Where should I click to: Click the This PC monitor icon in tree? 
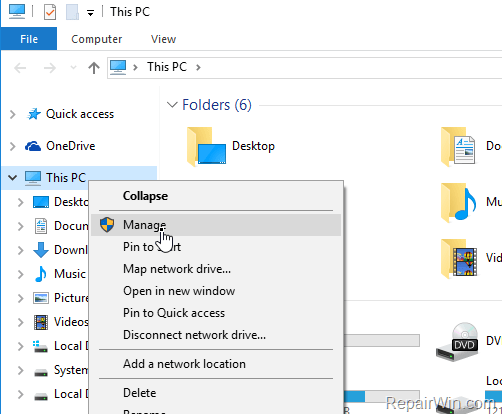tap(33, 178)
